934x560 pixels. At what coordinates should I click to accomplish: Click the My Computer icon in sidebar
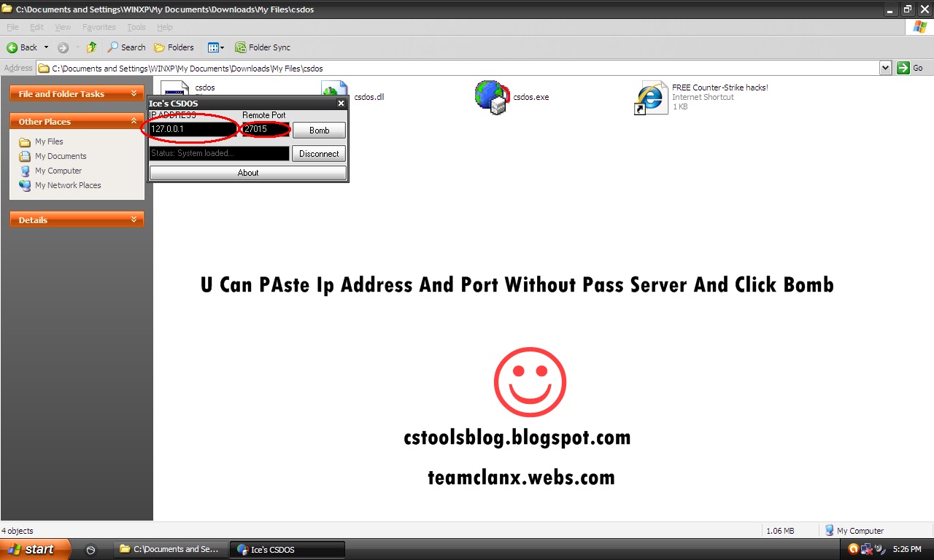[x=25, y=171]
